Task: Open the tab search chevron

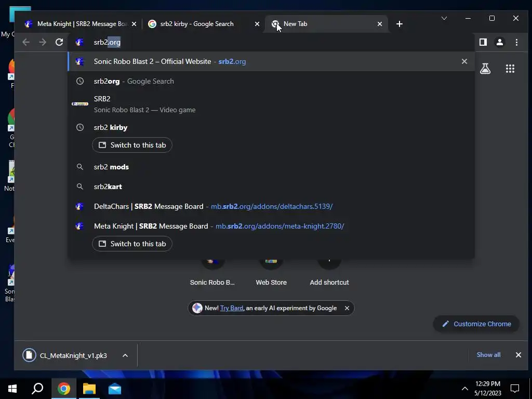Action: point(444,18)
